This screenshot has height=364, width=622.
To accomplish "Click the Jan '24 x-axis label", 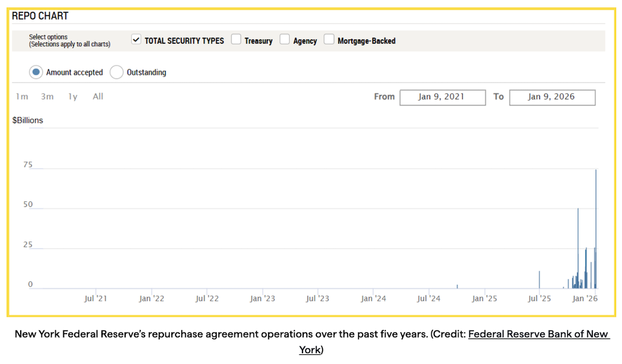I will click(373, 298).
